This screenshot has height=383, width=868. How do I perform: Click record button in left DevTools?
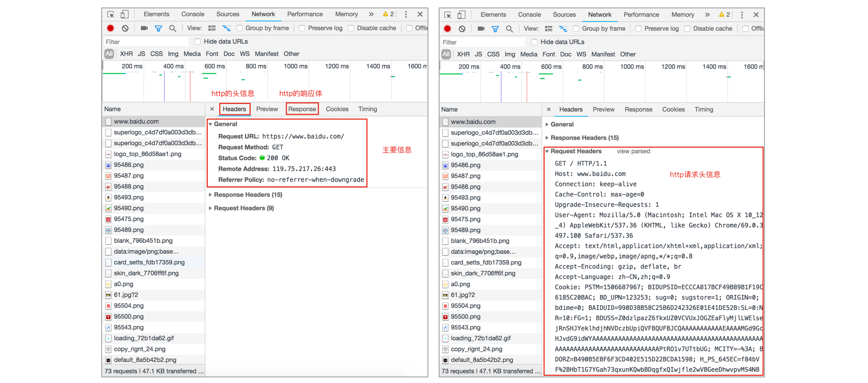(x=110, y=28)
